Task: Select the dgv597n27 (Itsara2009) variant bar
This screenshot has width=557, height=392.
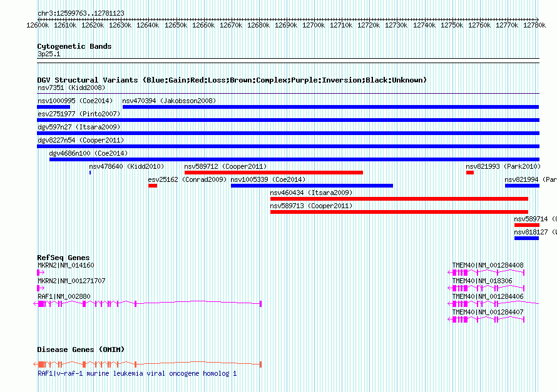Action: [288, 133]
